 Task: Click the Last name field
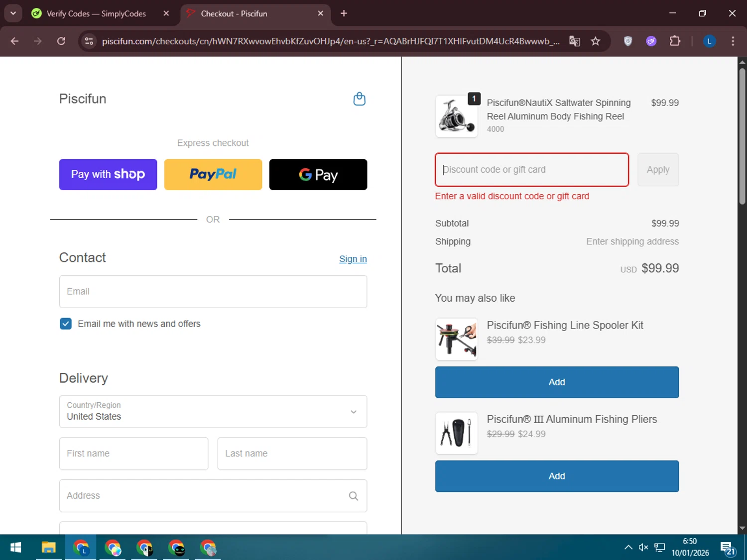[292, 453]
